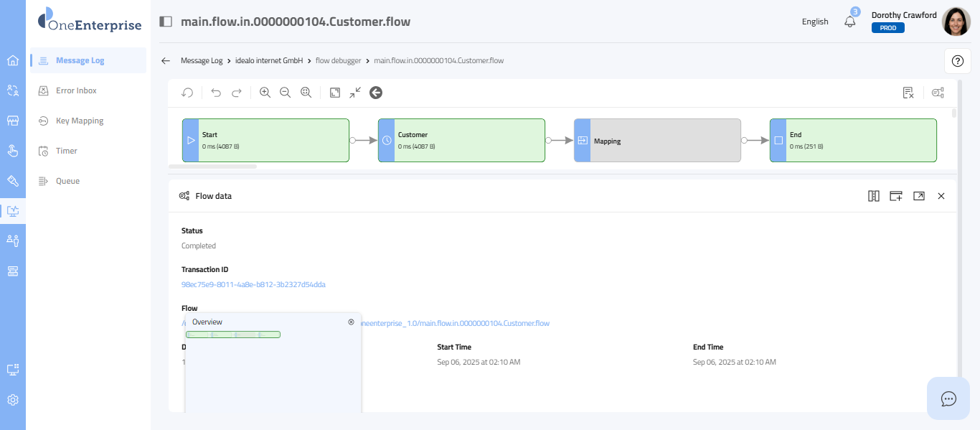Close the Overview minimap panel
The width and height of the screenshot is (980, 430).
tap(351, 322)
